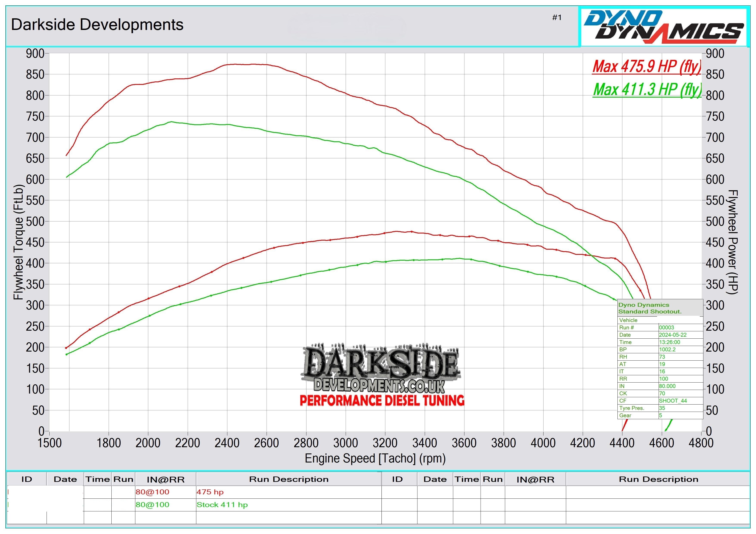The width and height of the screenshot is (756, 534).
Task: Click the peak of the green torque curve
Action: click(171, 122)
